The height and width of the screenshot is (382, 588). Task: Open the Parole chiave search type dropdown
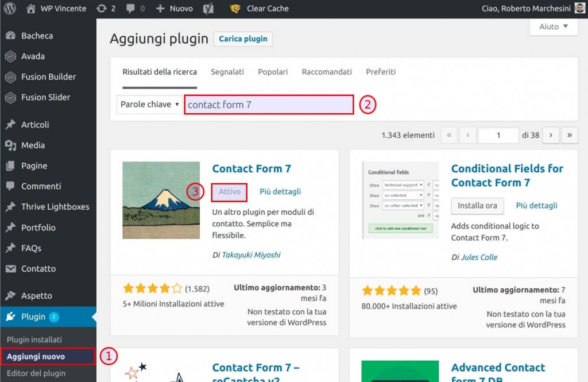coord(150,105)
